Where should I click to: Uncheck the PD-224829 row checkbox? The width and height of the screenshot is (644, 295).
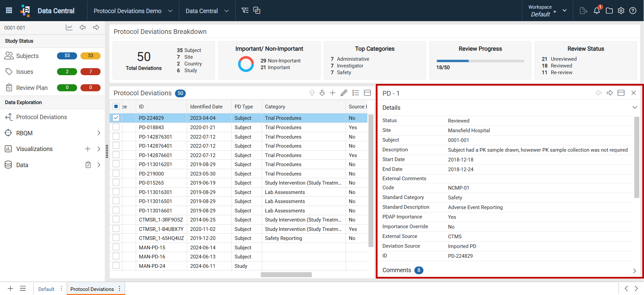(x=116, y=118)
